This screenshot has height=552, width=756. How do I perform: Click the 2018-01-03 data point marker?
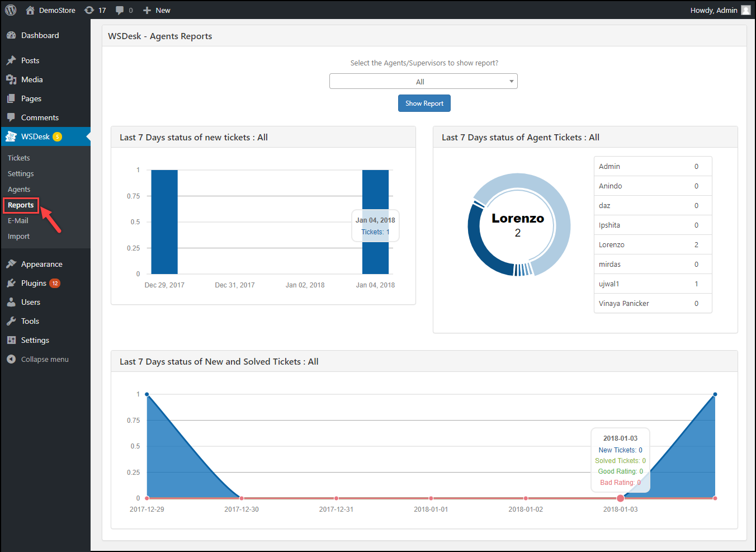point(620,498)
